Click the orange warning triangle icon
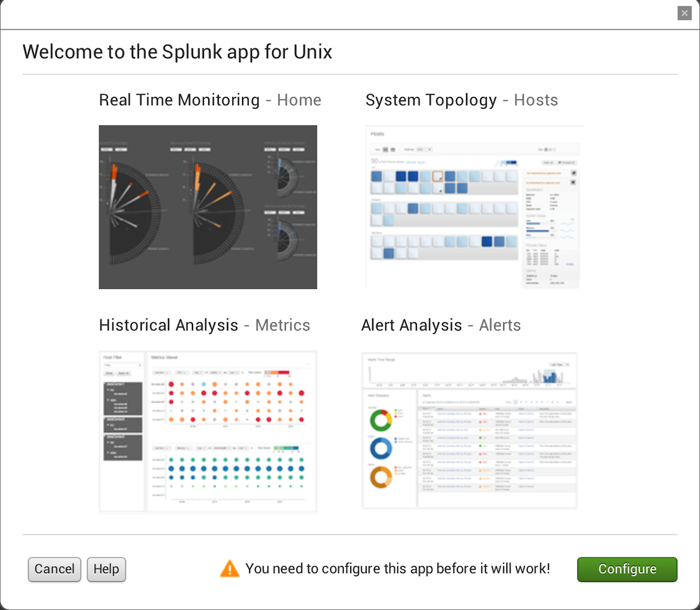The height and width of the screenshot is (610, 700). 230,569
